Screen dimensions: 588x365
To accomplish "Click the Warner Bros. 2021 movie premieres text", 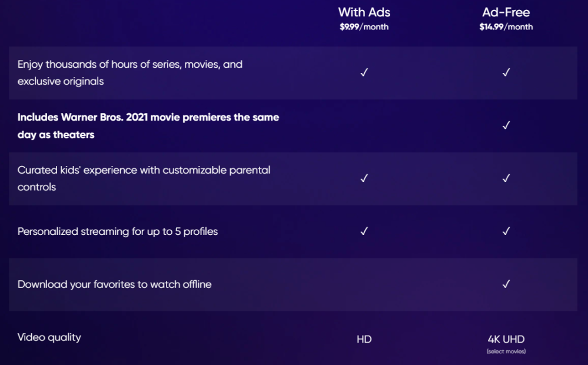I will coord(148,125).
